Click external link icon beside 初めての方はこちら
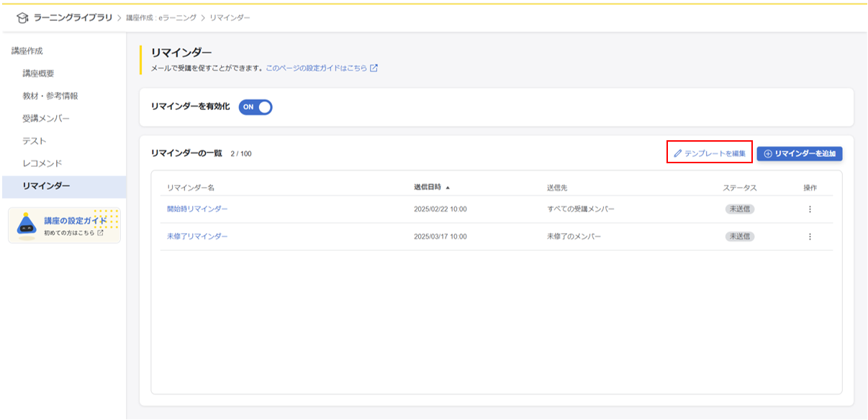Image resolution: width=868 pixels, height=420 pixels. (100, 233)
